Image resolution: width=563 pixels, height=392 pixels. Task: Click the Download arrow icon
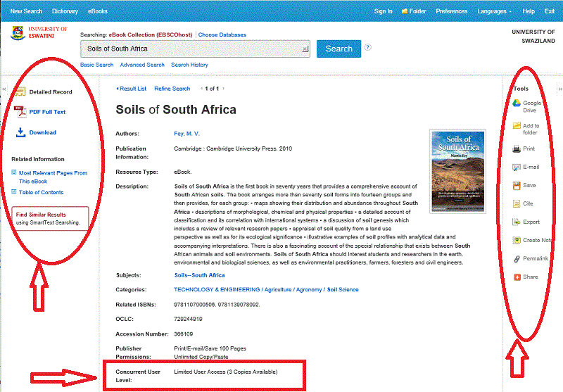(20, 132)
